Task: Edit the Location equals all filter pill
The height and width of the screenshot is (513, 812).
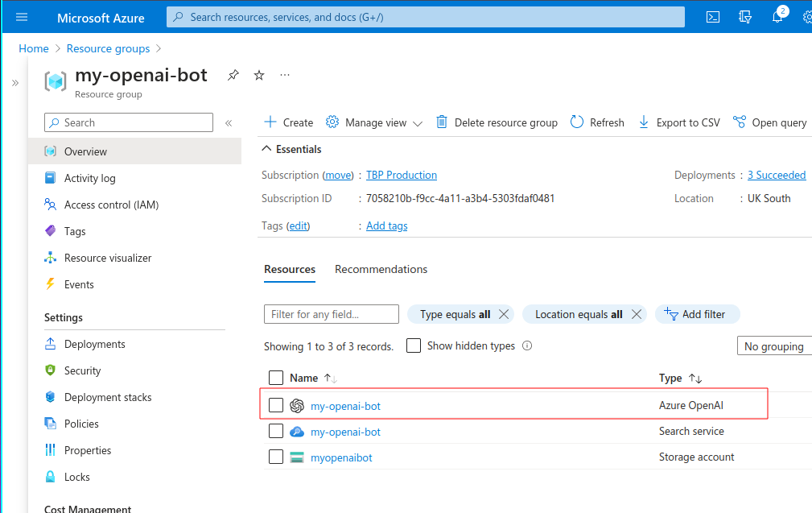Action: pos(579,315)
